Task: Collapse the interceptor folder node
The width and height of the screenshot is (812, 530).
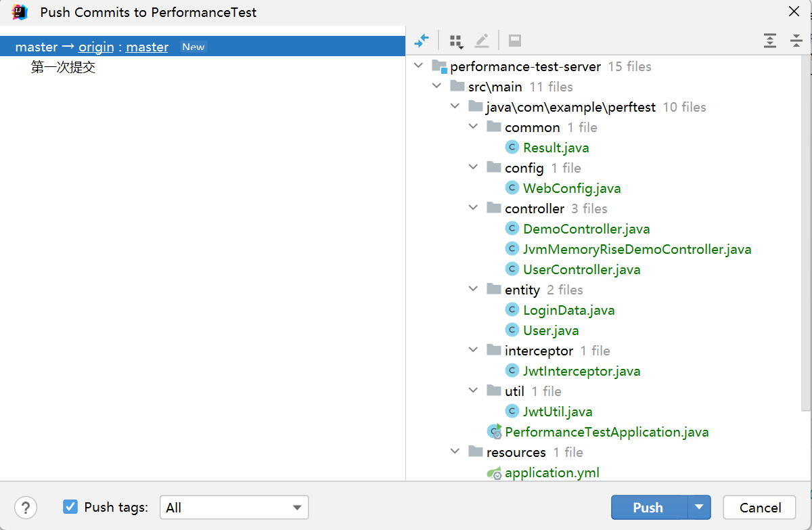Action: click(473, 351)
